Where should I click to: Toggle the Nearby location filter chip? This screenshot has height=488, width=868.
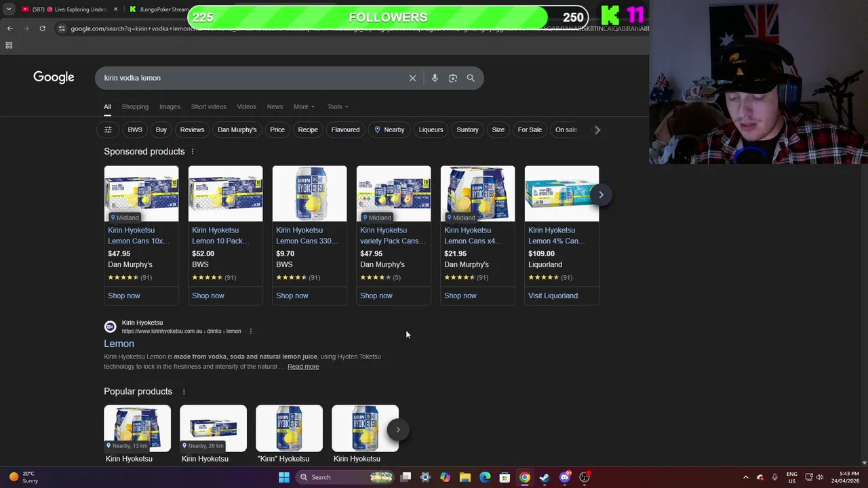[389, 129]
